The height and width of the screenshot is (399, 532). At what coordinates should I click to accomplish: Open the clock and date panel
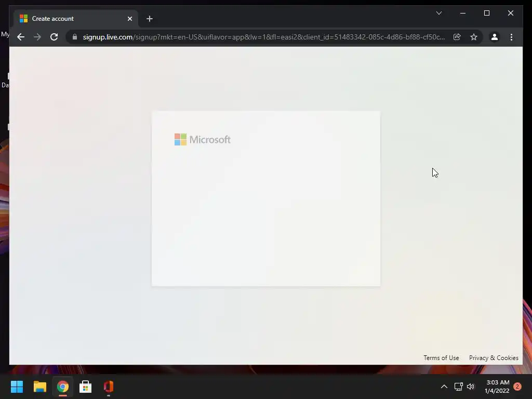tap(497, 387)
